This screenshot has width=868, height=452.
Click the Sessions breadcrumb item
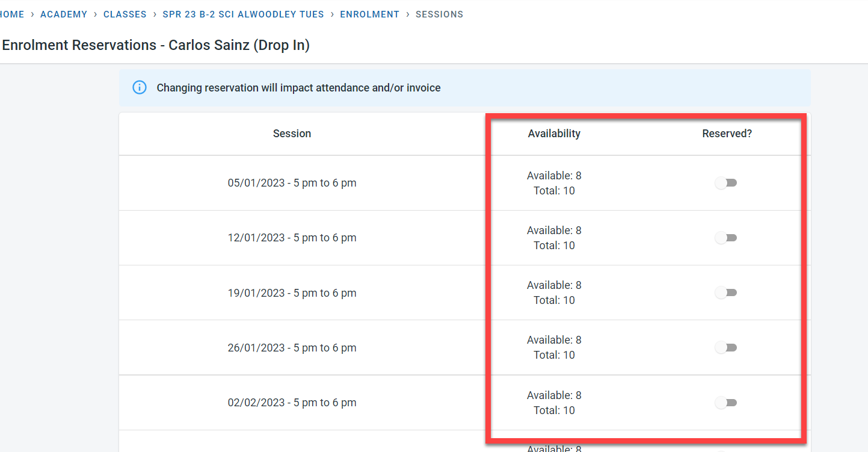[x=439, y=14]
